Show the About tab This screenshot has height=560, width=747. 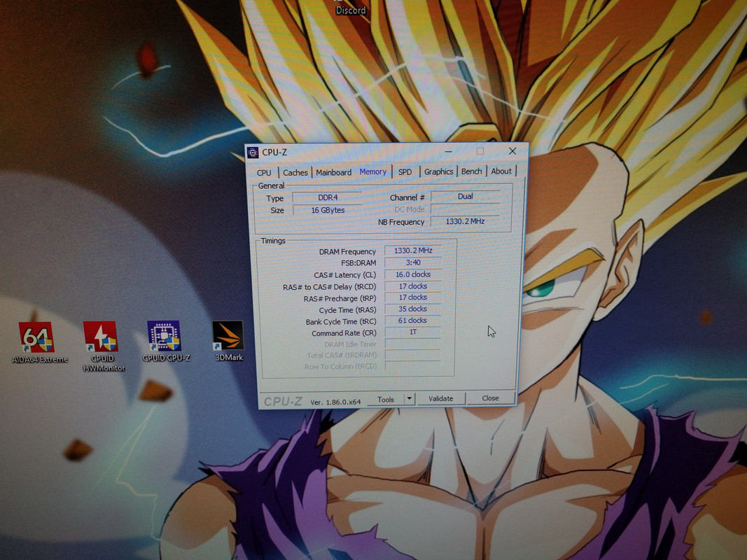point(501,171)
